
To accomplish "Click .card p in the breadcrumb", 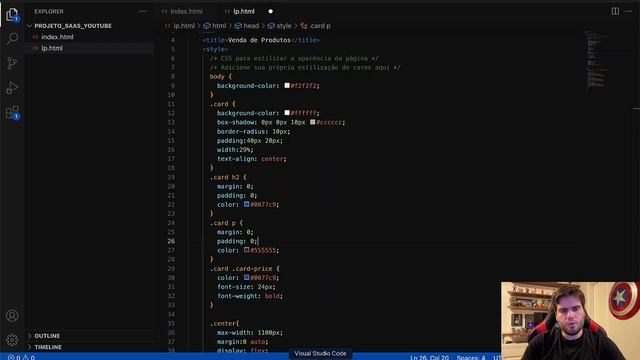I will 320,26.
